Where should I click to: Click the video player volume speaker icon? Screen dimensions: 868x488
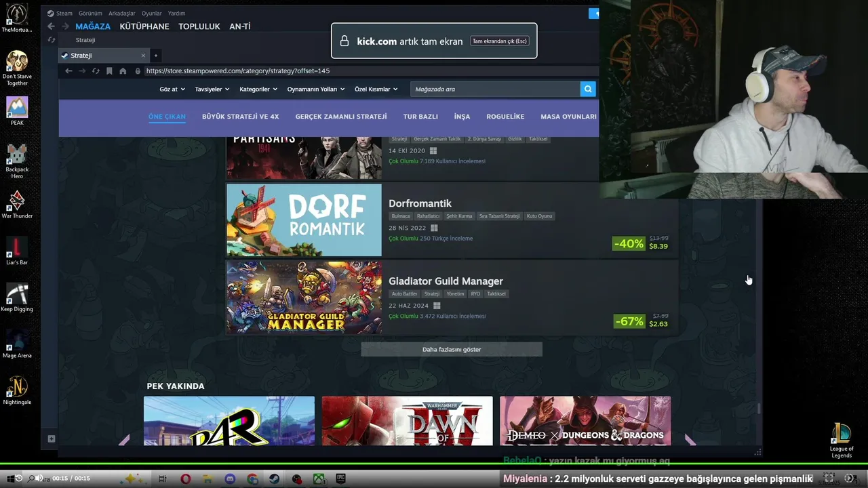39,478
